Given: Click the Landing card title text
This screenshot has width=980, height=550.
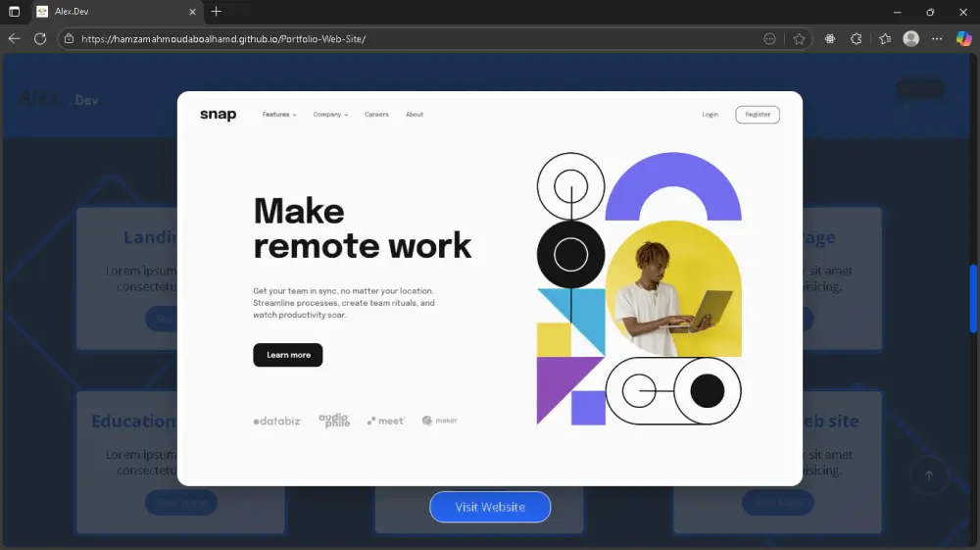Looking at the screenshot, I should (x=151, y=237).
